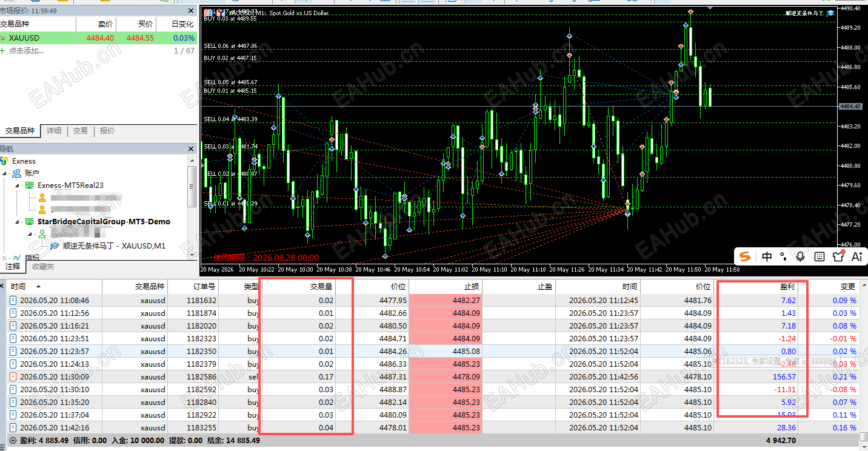Switch to the 注释 tab in Navigator
Image resolution: width=868 pixels, height=451 pixels.
click(x=13, y=266)
